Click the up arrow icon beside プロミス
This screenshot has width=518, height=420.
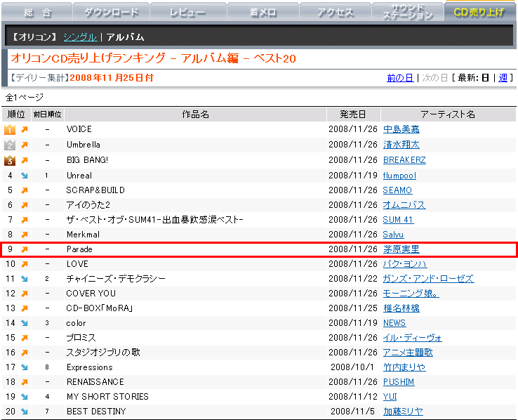pos(25,338)
